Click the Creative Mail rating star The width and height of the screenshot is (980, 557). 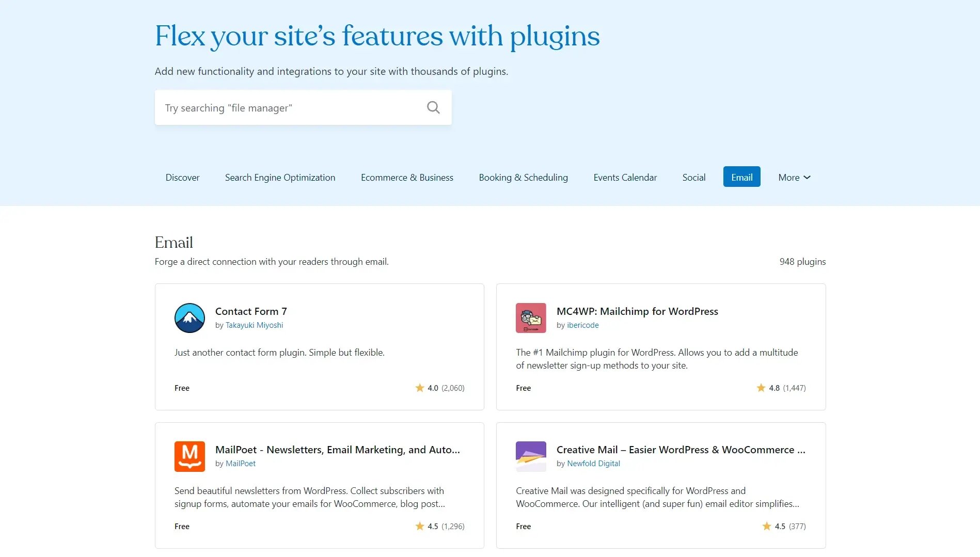[x=767, y=526]
